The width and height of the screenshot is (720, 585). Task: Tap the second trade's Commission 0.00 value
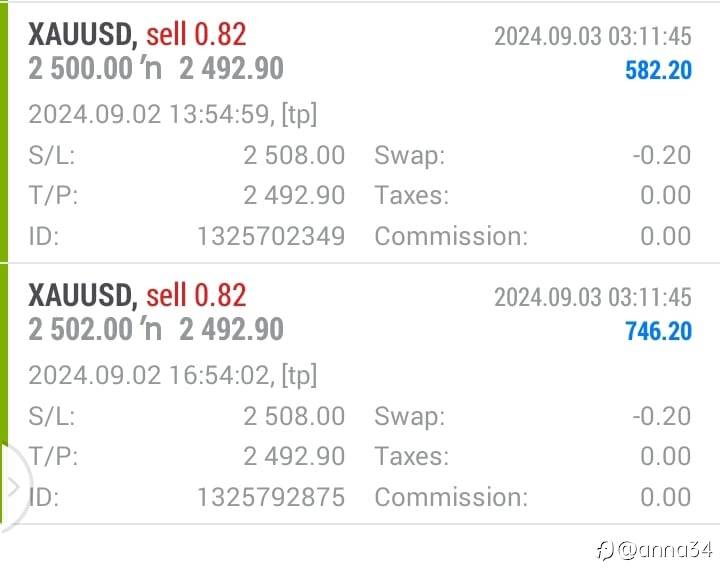666,497
